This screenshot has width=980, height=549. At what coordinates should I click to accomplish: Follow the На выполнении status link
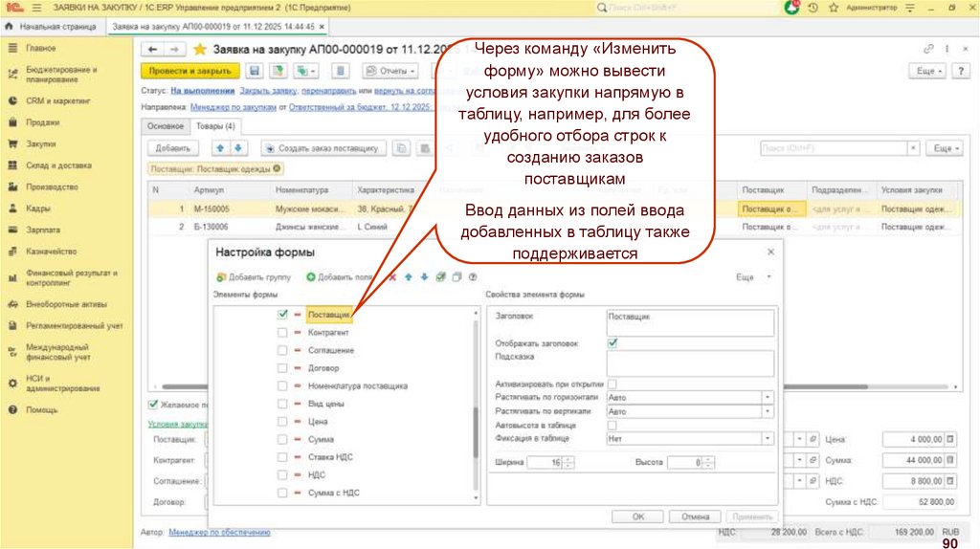(203, 91)
